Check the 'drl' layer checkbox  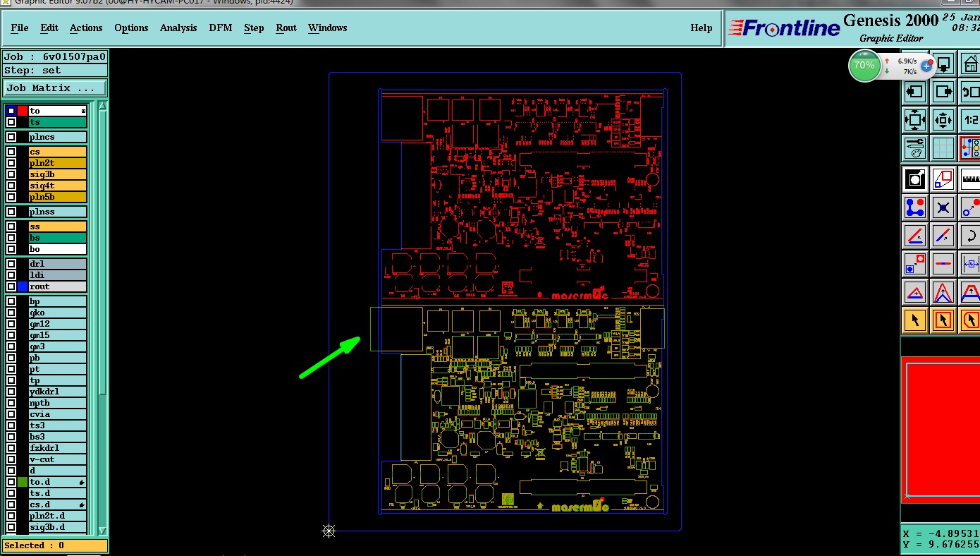click(x=11, y=264)
